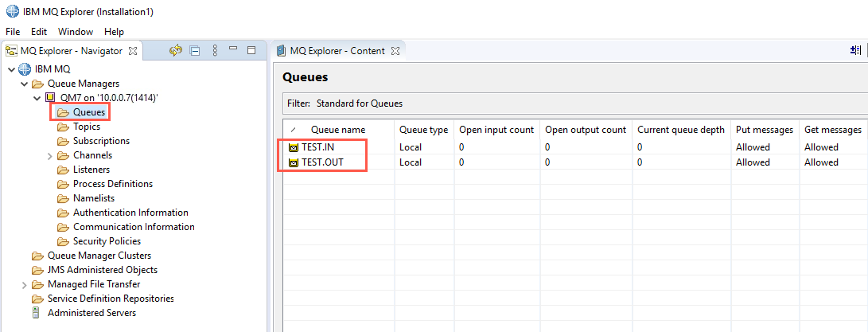Select the MQ Explorer - Content tab
Image resolution: width=868 pixels, height=332 pixels.
pos(337,51)
